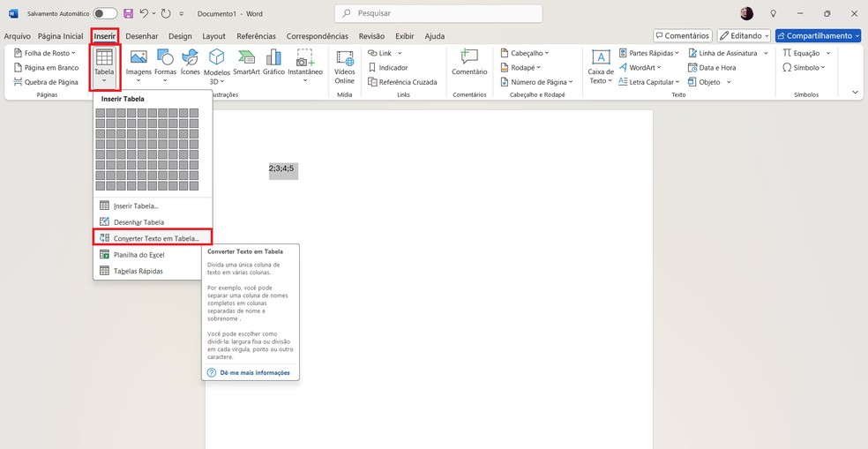
Task: Click the top-left table grid cell
Action: pyautogui.click(x=101, y=113)
